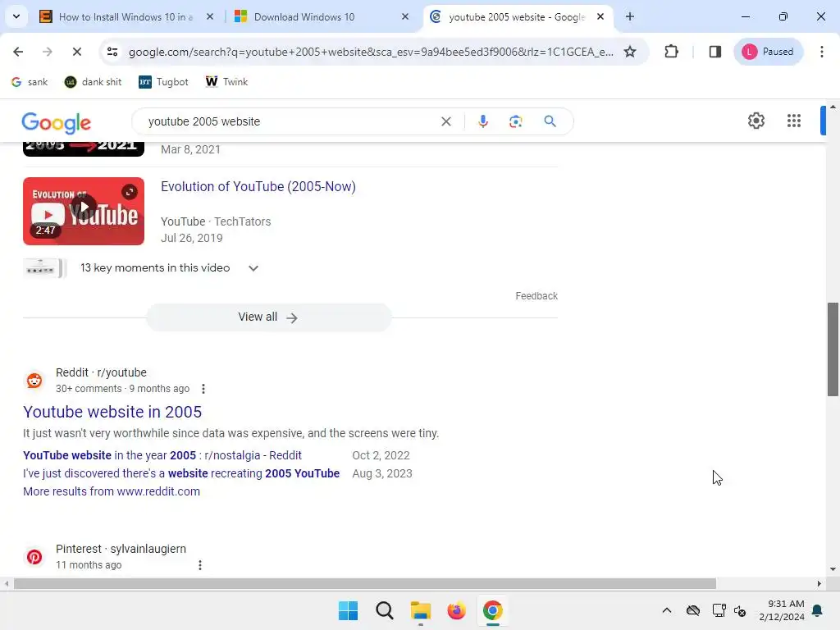Open Google quick settings gear
The height and width of the screenshot is (630, 840).
(756, 121)
